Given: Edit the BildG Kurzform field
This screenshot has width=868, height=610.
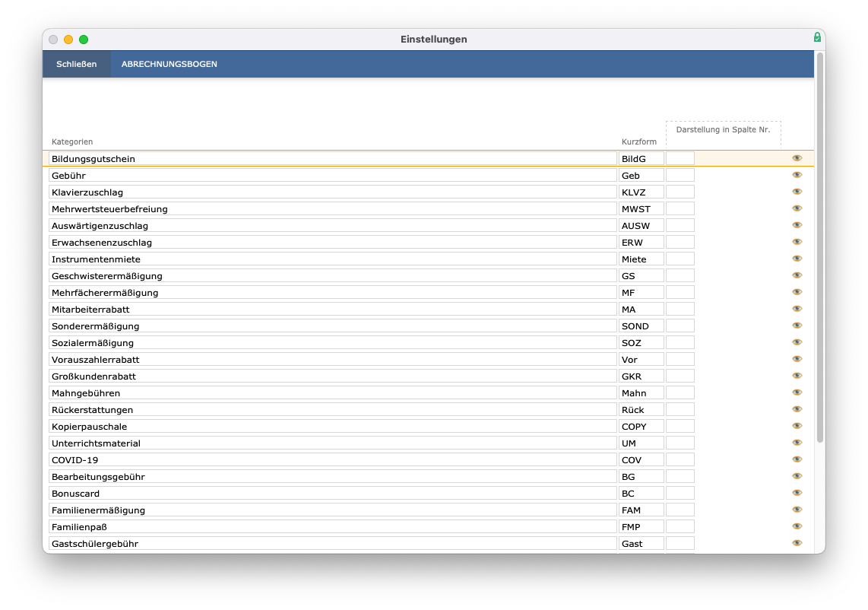Looking at the screenshot, I should pos(641,159).
